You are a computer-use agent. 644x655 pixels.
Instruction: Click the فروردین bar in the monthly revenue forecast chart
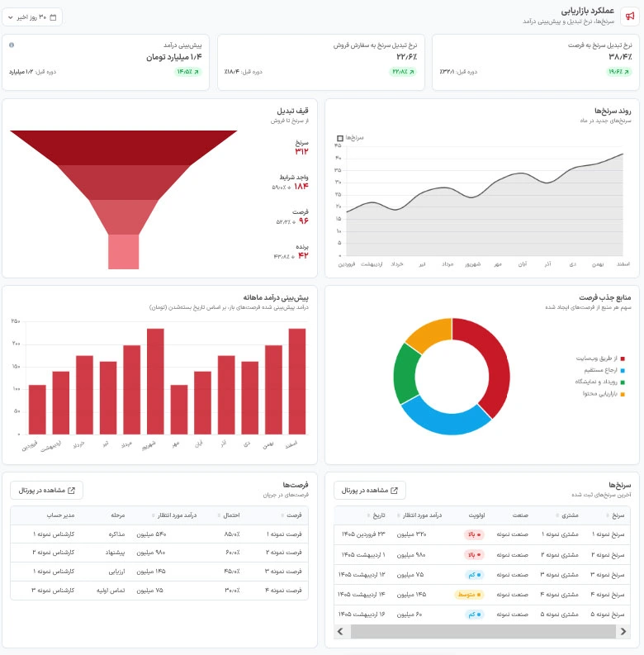(37, 410)
